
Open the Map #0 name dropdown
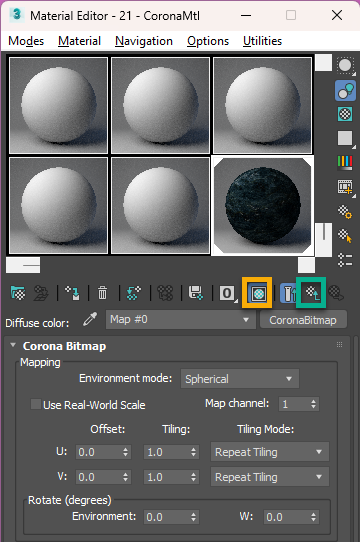pyautogui.click(x=181, y=319)
